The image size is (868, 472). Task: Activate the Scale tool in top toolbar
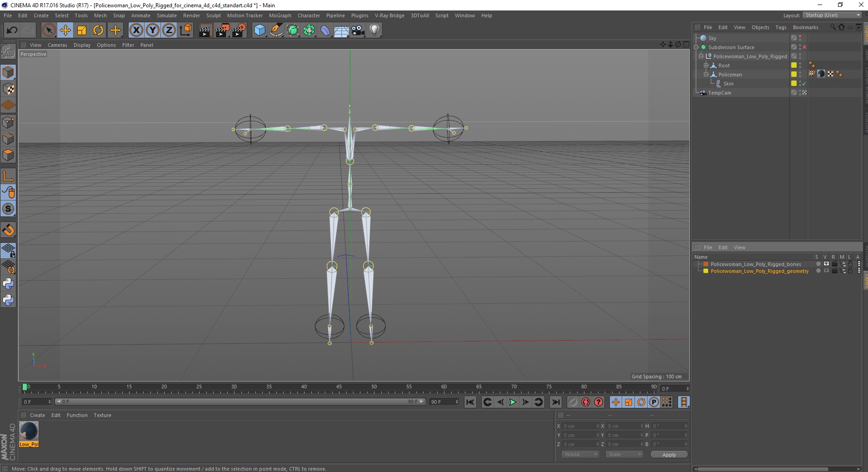pyautogui.click(x=82, y=30)
